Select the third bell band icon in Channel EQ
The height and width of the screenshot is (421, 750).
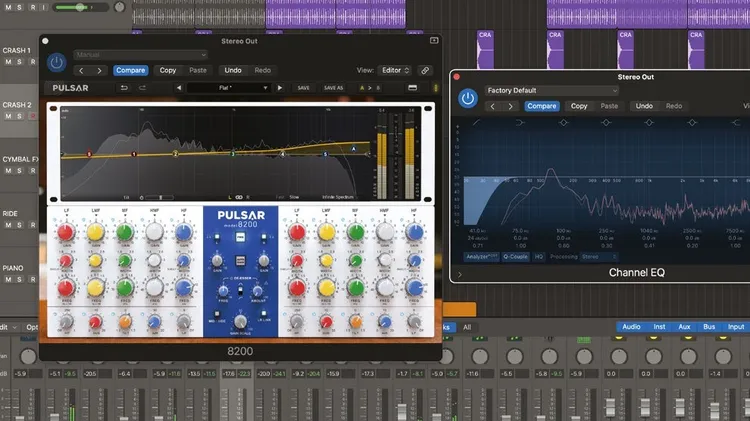pos(649,123)
